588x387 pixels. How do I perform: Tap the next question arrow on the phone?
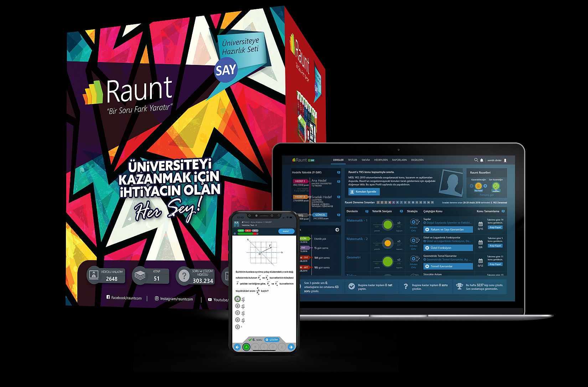pyautogui.click(x=291, y=347)
